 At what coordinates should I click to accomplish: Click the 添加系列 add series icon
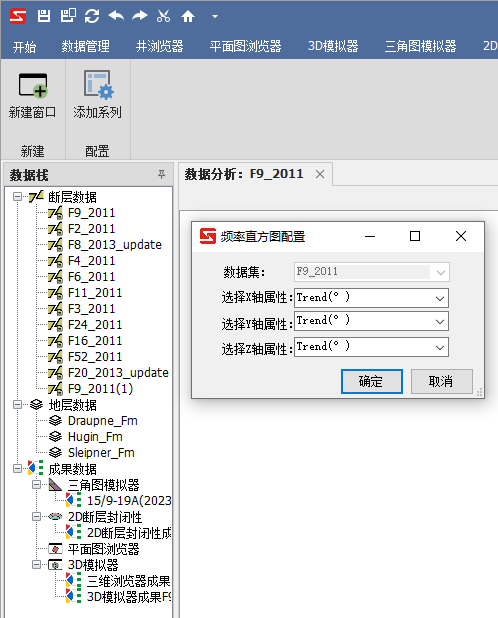98,84
